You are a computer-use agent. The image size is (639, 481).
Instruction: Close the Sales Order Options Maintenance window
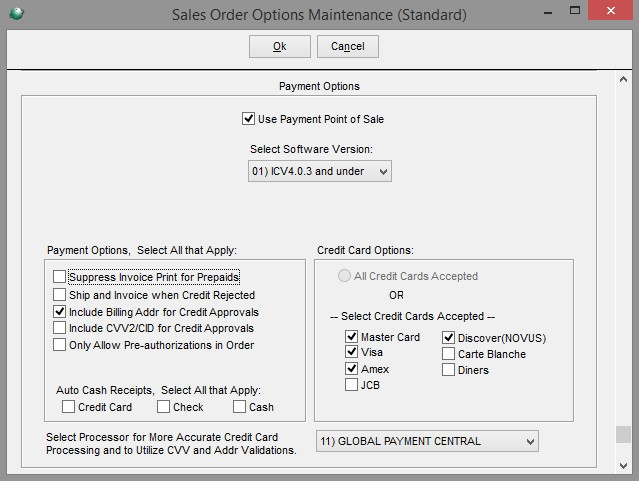point(610,10)
